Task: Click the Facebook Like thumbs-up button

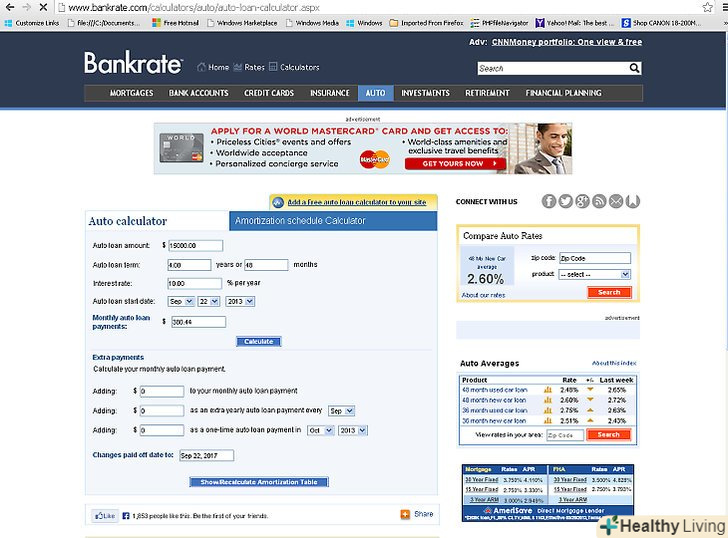Action: click(x=105, y=516)
